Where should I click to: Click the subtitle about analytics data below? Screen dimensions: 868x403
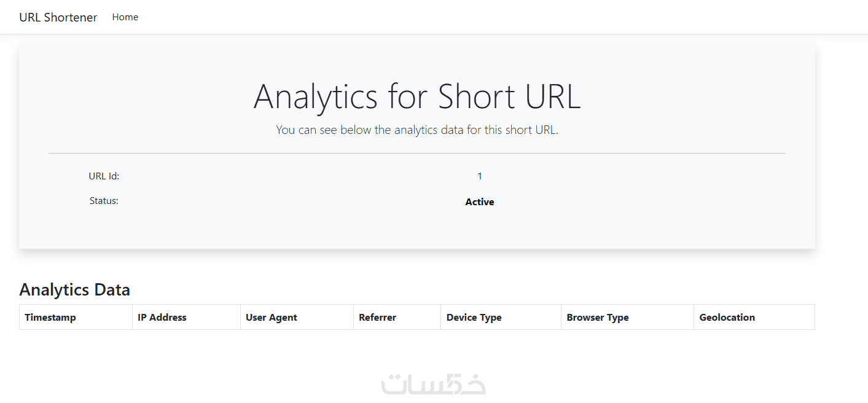[x=417, y=130]
